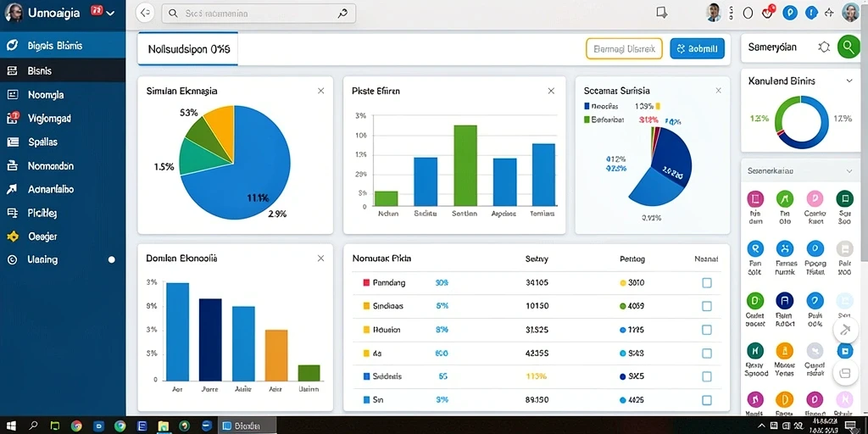Switch to the Noilsuidsipon tab
The image size is (868, 434).
click(x=188, y=48)
